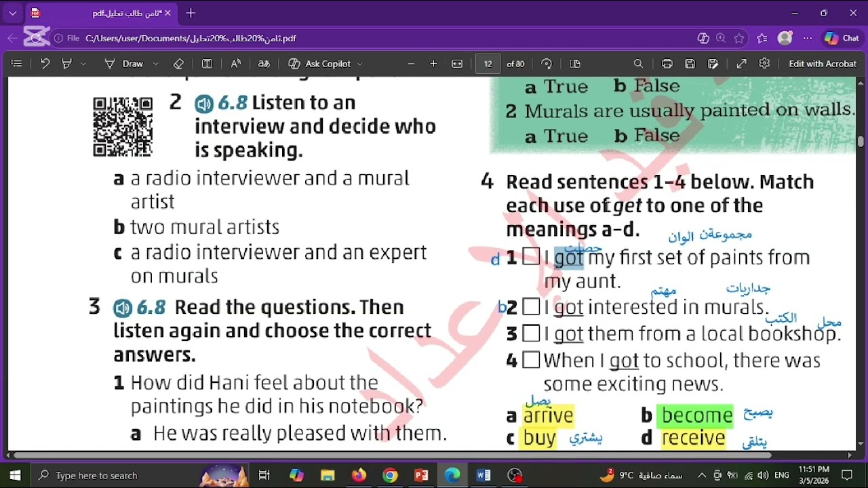Go back with the browser arrow

(x=12, y=39)
